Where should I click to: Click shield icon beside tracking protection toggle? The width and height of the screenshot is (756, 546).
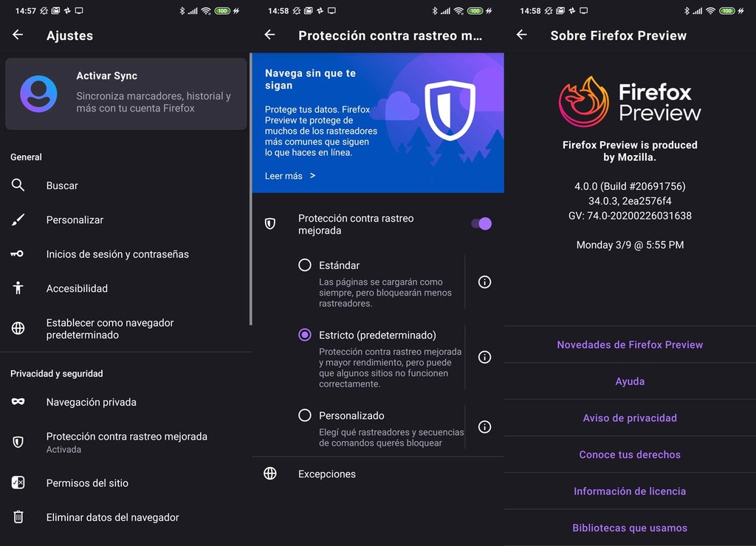pos(270,223)
